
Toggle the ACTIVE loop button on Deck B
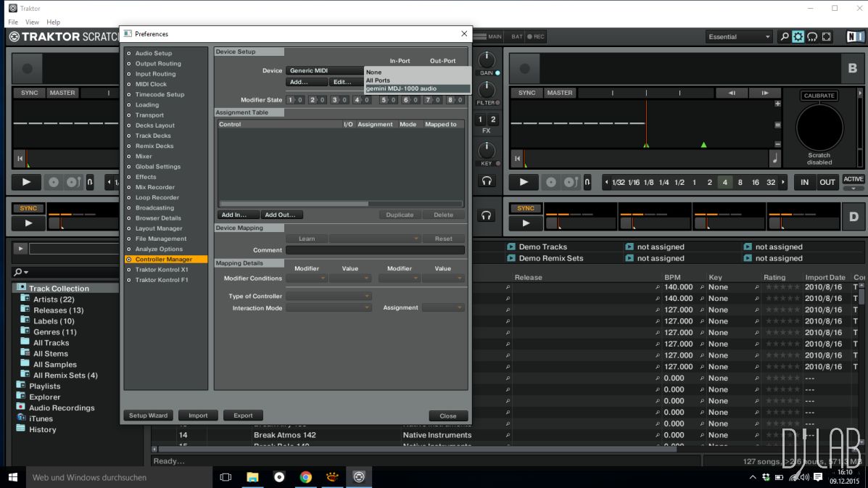853,179
